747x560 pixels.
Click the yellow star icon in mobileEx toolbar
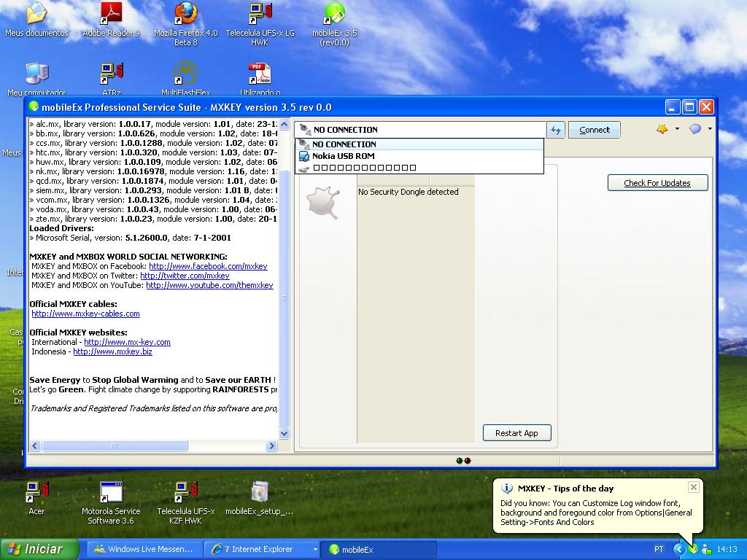point(662,129)
